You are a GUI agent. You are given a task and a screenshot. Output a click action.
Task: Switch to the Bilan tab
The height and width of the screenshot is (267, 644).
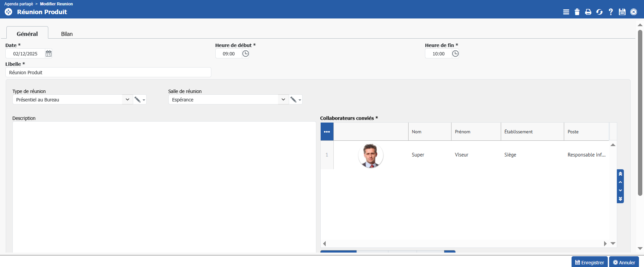click(67, 34)
